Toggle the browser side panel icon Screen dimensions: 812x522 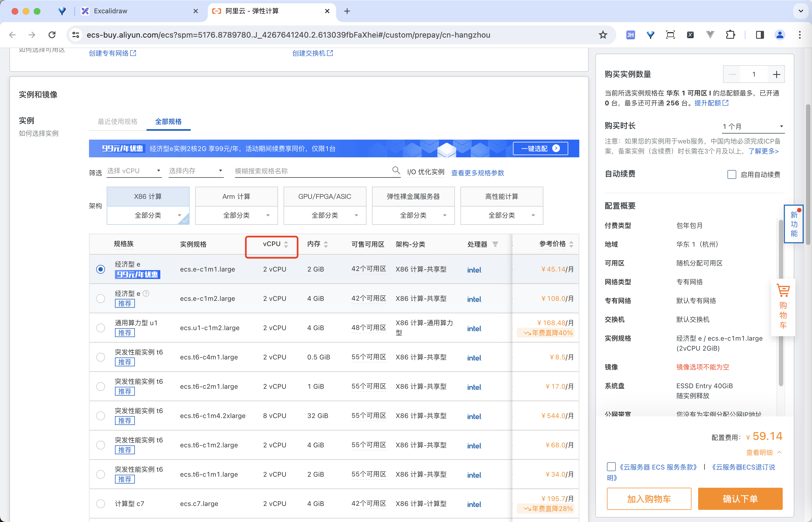760,35
